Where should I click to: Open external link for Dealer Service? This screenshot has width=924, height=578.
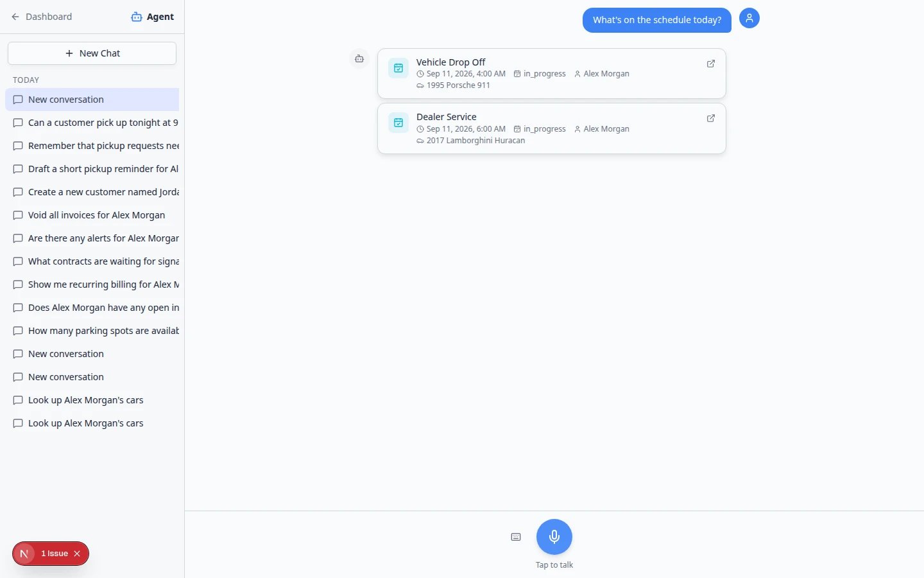point(711,118)
